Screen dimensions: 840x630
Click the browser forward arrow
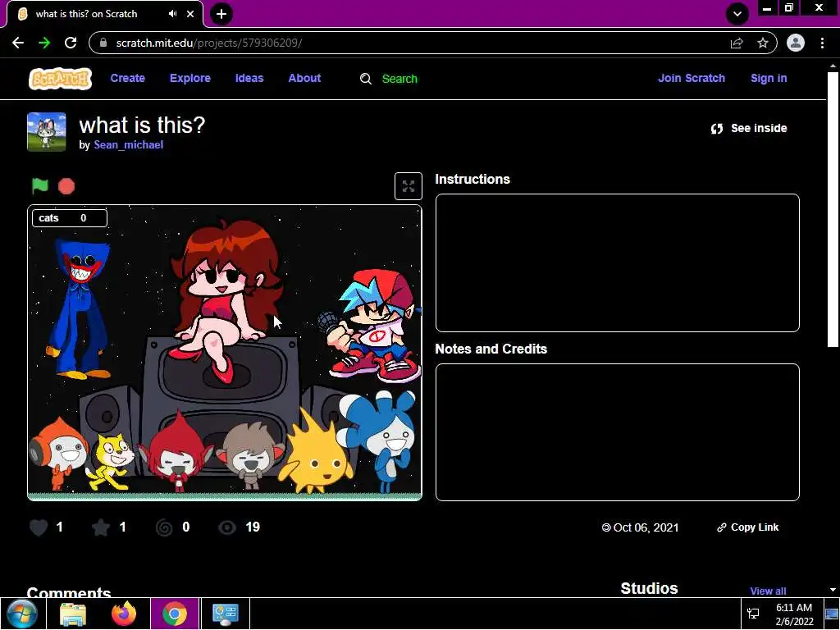tap(44, 43)
